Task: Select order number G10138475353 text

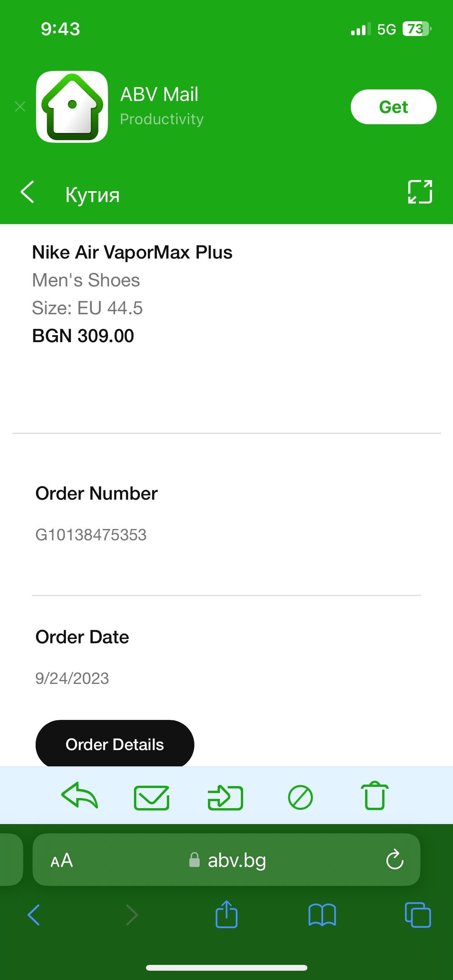Action: (x=91, y=535)
